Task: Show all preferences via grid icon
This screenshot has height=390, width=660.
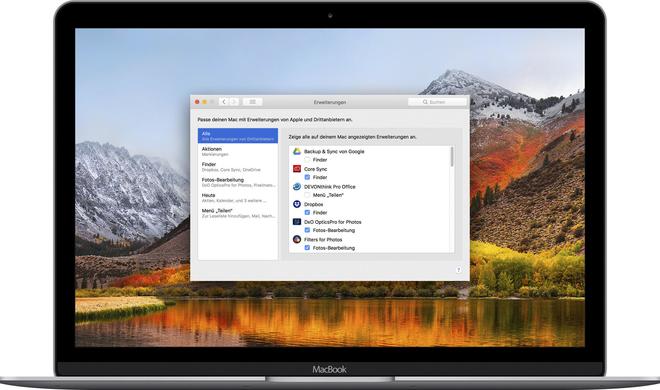Action: [x=253, y=102]
